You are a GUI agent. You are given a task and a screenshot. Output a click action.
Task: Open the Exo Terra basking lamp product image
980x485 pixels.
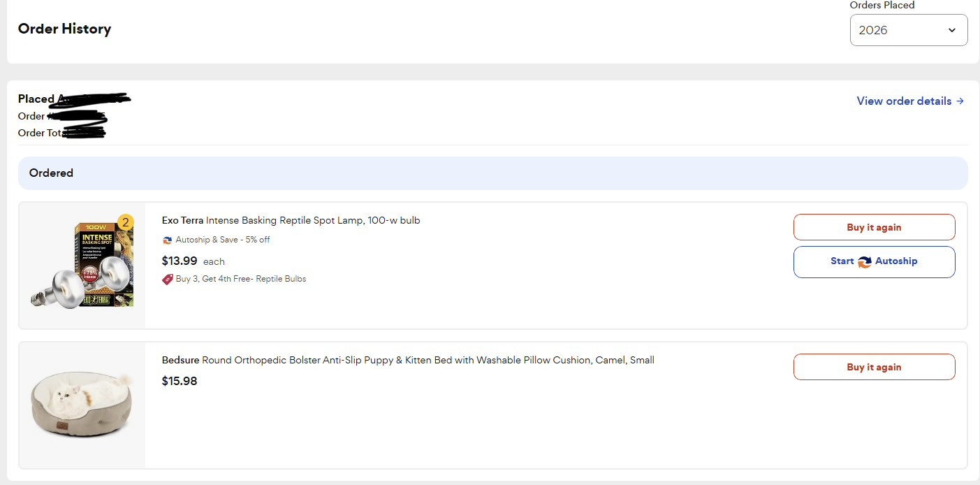click(x=82, y=264)
